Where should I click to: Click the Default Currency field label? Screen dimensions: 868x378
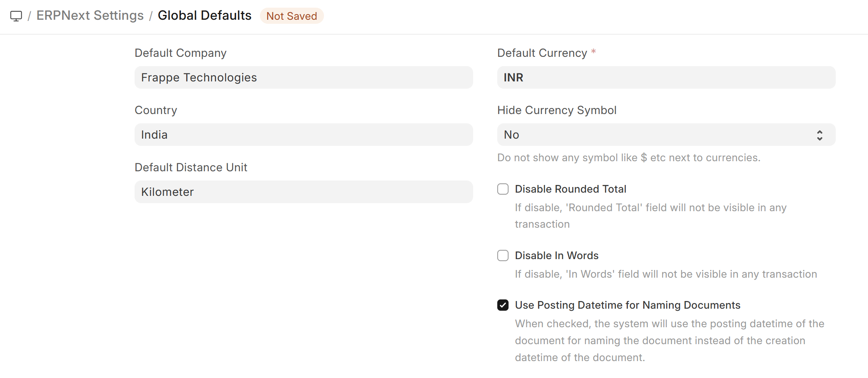coord(542,53)
